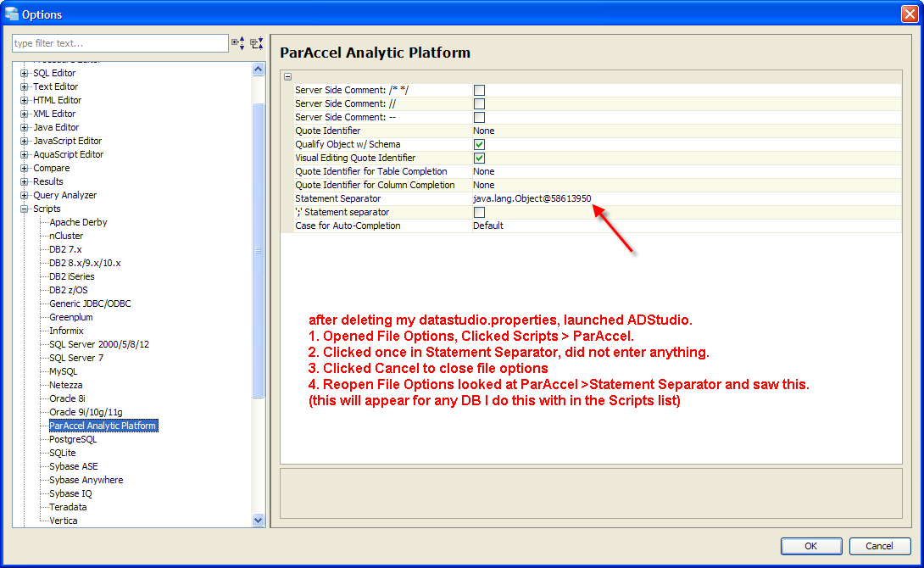Open Case for Auto-Completion Default value
The width and height of the screenshot is (924, 568).
(x=687, y=226)
